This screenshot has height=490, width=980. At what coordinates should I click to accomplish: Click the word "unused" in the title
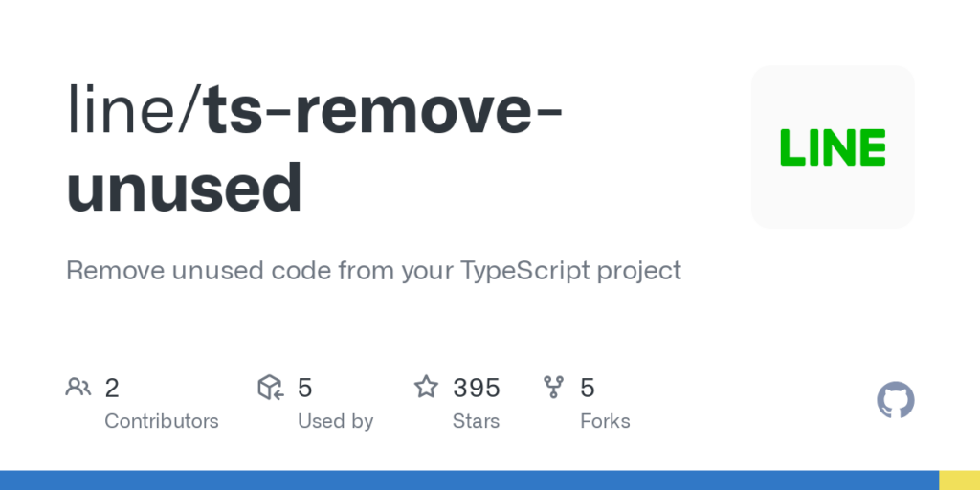[x=184, y=186]
